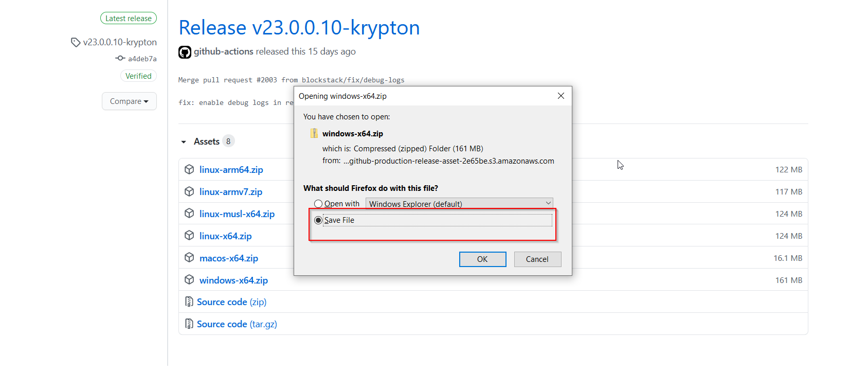Click the a4deb7a commit hash link
This screenshot has height=389, width=868.
142,59
